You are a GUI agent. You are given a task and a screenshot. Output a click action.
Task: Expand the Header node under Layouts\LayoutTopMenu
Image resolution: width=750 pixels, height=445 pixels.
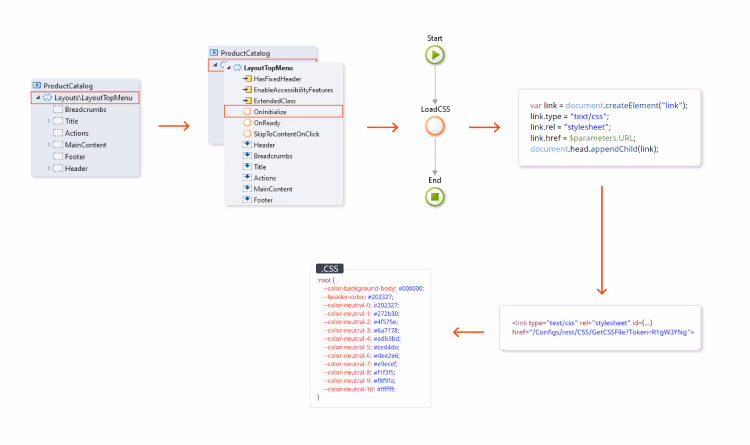pyautogui.click(x=49, y=168)
